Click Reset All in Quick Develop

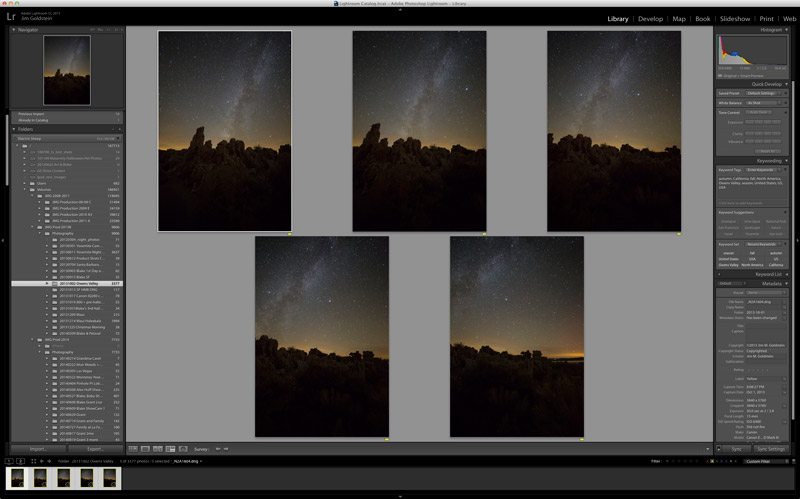(x=767, y=151)
